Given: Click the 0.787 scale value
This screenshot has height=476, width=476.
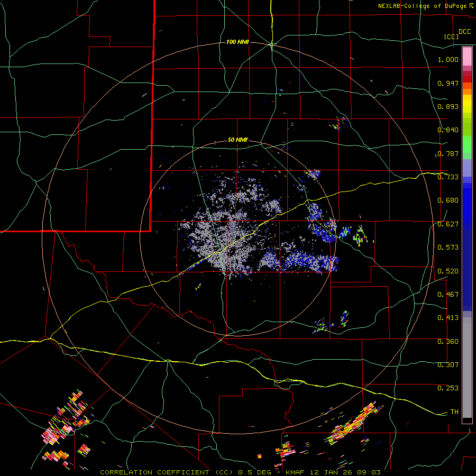Looking at the screenshot, I should tap(448, 153).
